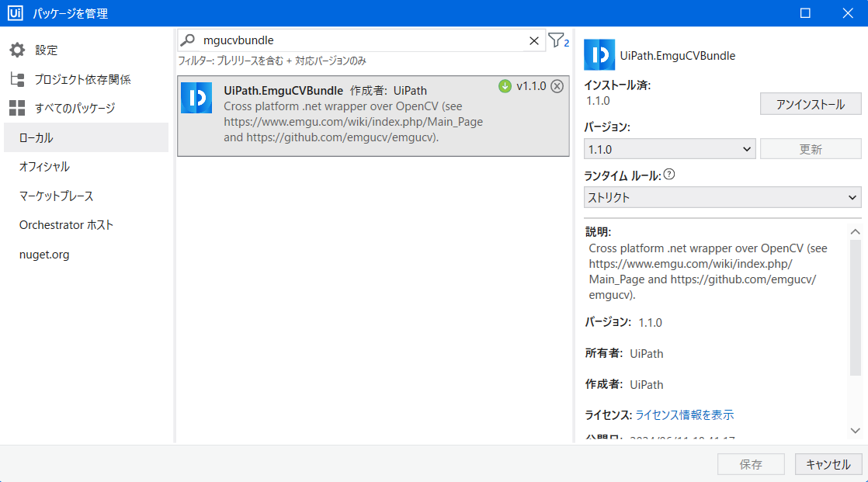Viewport: 868px width, 482px height.
Task: Click the アンインストール button
Action: point(811,104)
